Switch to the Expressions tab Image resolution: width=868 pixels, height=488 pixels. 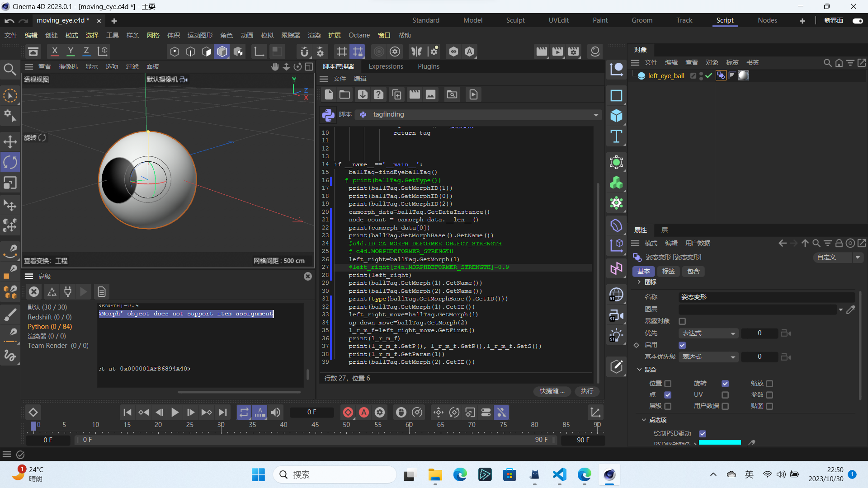click(386, 66)
